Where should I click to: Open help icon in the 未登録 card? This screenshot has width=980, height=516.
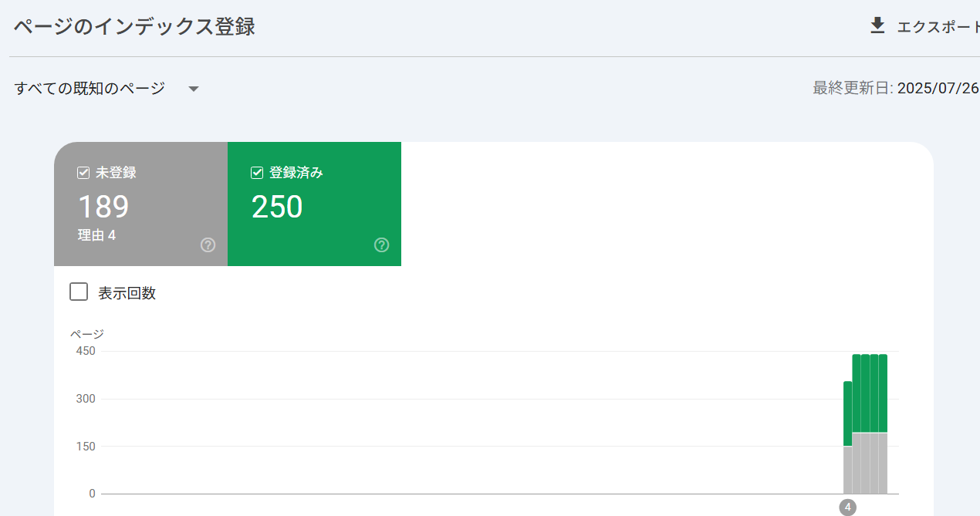pyautogui.click(x=208, y=245)
